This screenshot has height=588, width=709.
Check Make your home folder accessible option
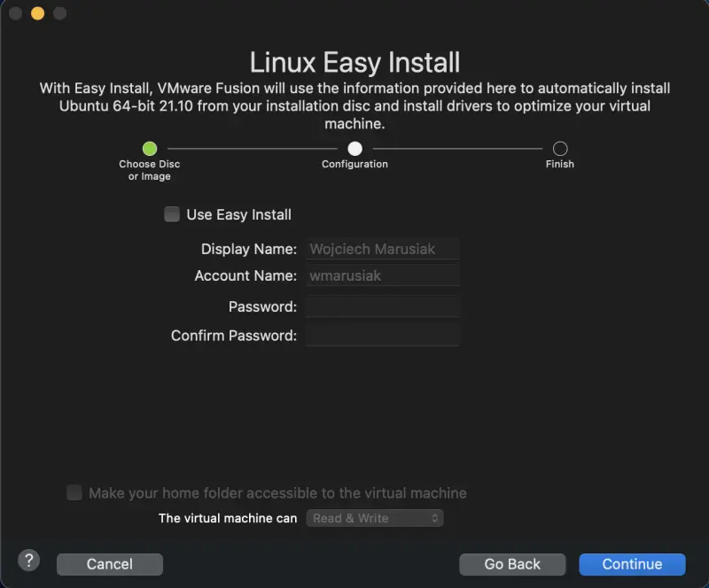point(74,492)
